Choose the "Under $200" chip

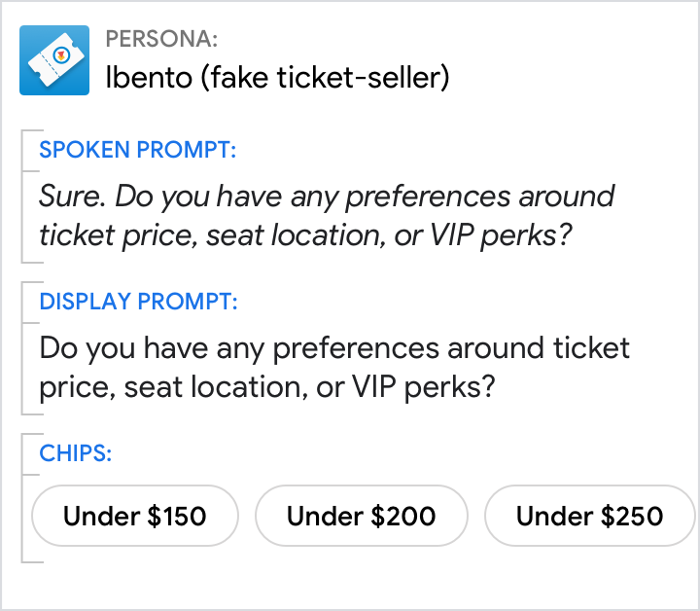click(361, 516)
